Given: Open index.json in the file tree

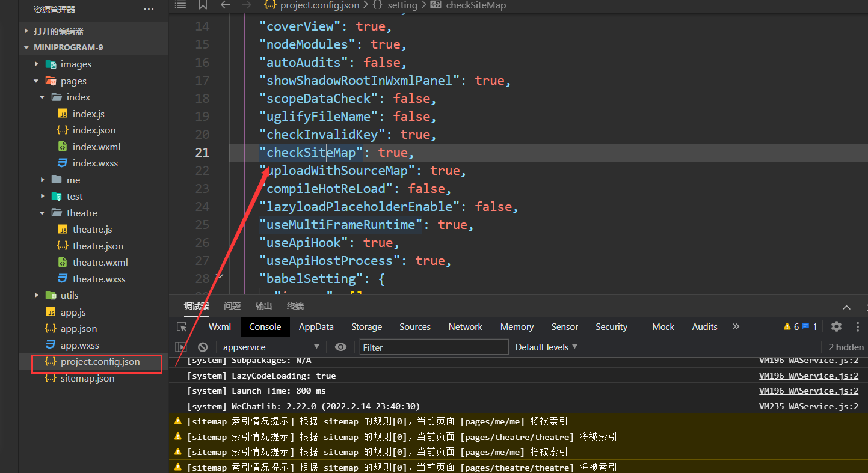Looking at the screenshot, I should tap(93, 130).
